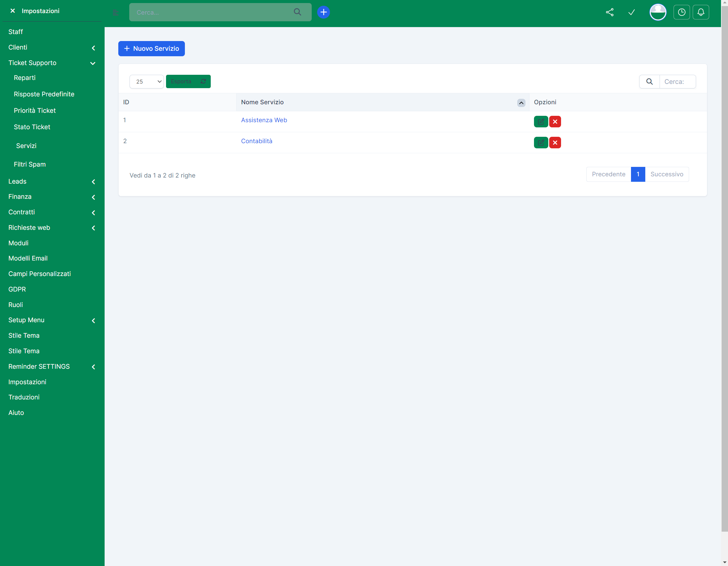Click the share icon in top bar
728x566 pixels.
click(609, 12)
